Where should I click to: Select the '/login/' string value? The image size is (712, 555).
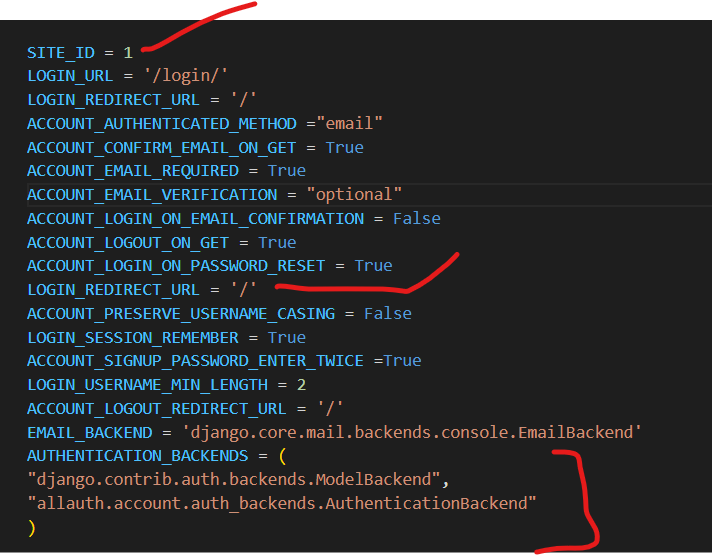pyautogui.click(x=185, y=75)
